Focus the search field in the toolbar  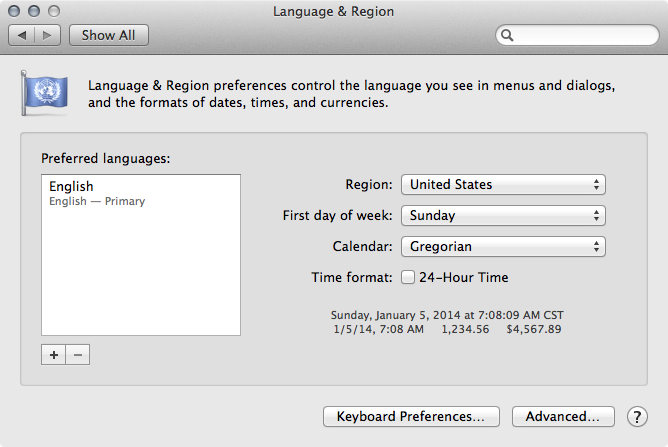(x=577, y=35)
